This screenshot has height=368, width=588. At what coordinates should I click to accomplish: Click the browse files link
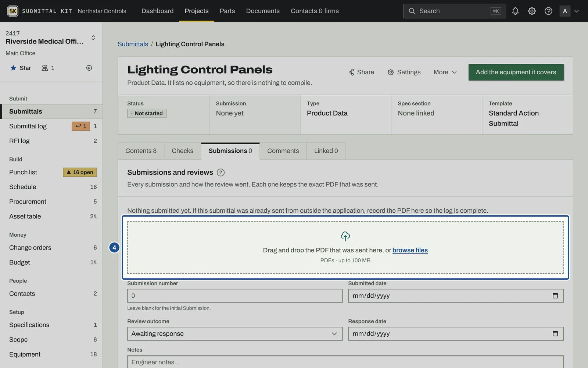tap(410, 250)
